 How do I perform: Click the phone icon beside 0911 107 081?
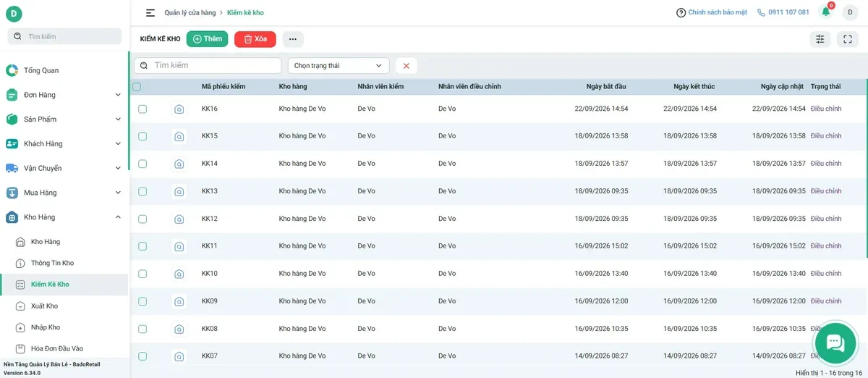click(x=761, y=12)
